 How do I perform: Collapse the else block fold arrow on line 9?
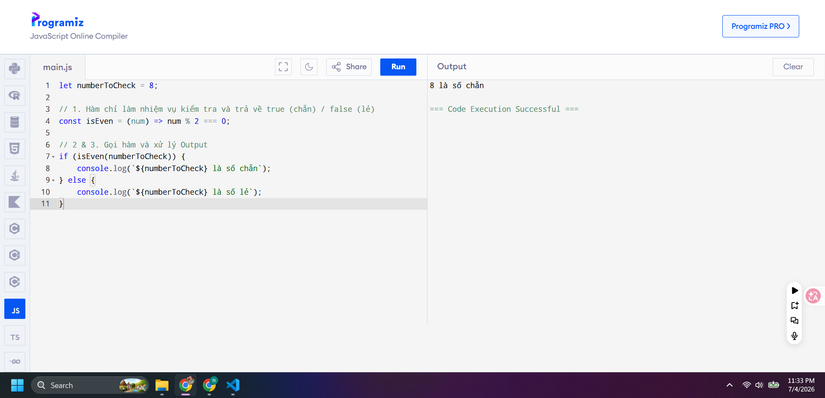[x=53, y=181]
